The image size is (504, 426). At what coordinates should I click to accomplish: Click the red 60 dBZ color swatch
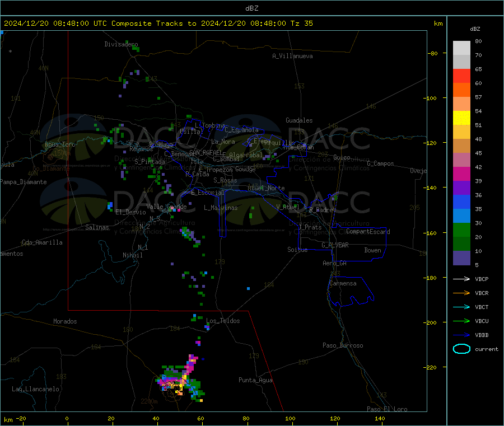tap(461, 76)
